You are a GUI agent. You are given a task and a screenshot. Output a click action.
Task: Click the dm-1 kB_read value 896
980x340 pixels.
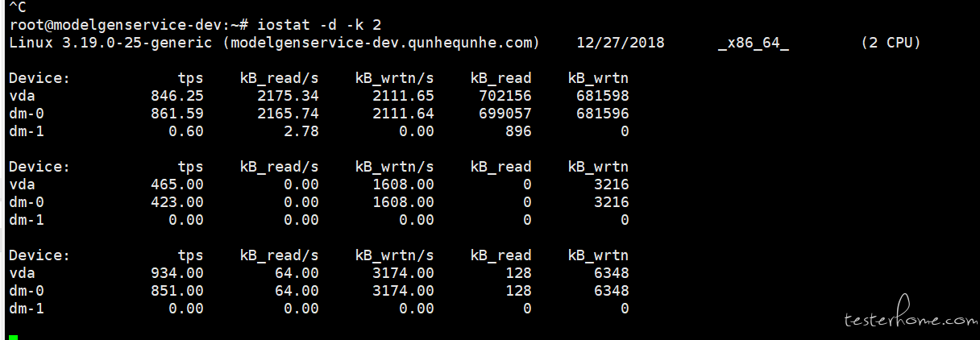[518, 131]
